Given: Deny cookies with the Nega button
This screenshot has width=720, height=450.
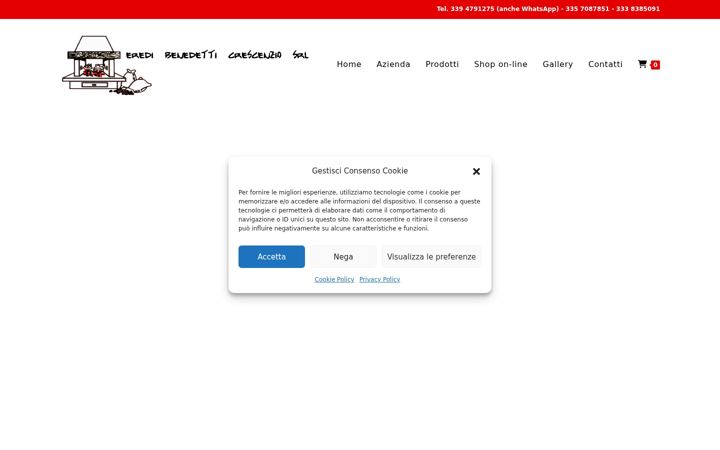Looking at the screenshot, I should click(343, 257).
